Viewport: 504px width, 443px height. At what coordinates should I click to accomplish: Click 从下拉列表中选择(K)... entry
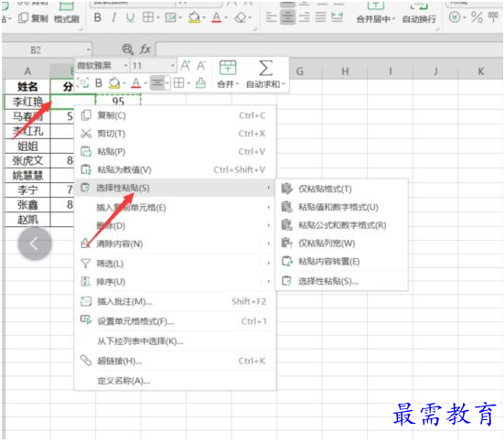[176, 341]
